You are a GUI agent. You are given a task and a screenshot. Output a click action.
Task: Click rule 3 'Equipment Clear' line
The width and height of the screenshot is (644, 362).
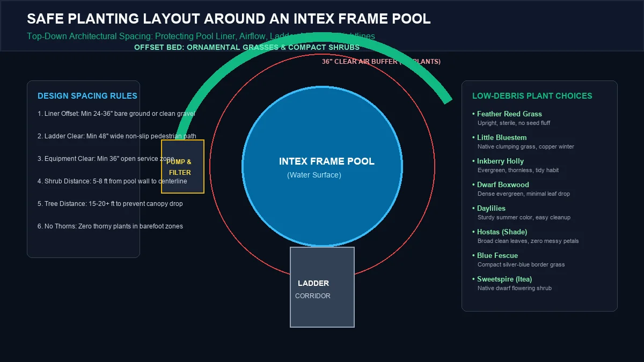click(x=106, y=159)
